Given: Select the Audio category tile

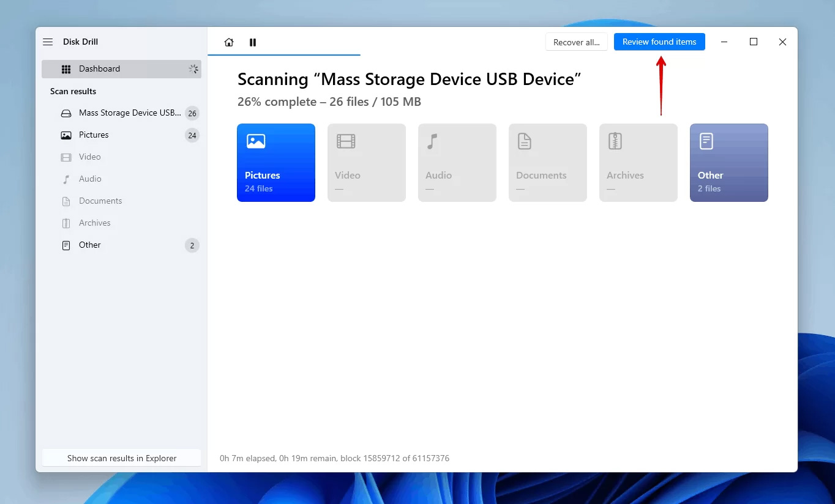Looking at the screenshot, I should tap(457, 163).
